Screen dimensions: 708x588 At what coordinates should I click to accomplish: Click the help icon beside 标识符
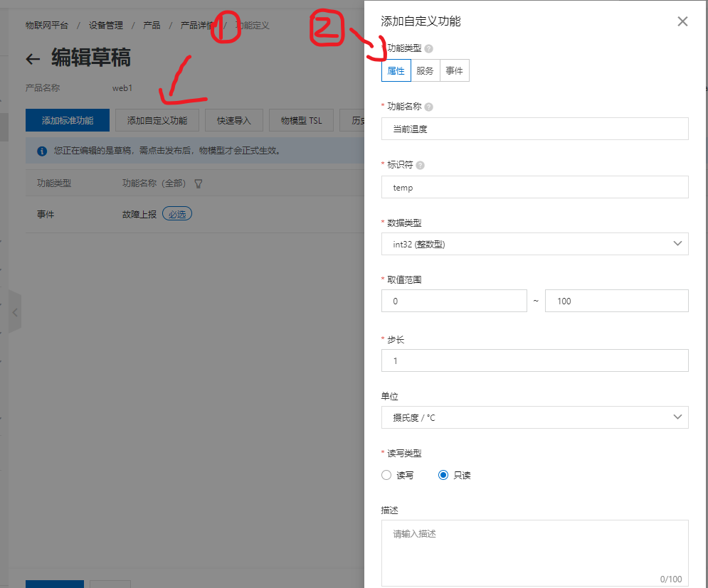pyautogui.click(x=421, y=165)
